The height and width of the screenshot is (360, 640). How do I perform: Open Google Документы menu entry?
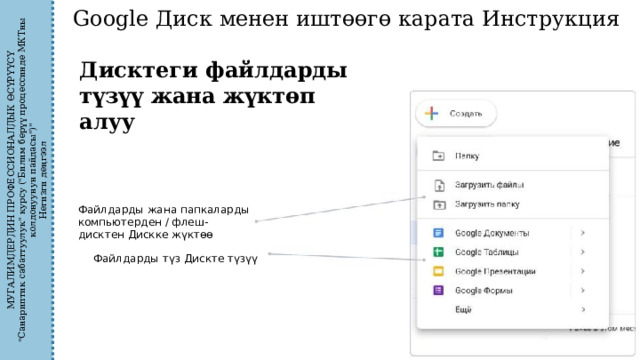point(513,233)
